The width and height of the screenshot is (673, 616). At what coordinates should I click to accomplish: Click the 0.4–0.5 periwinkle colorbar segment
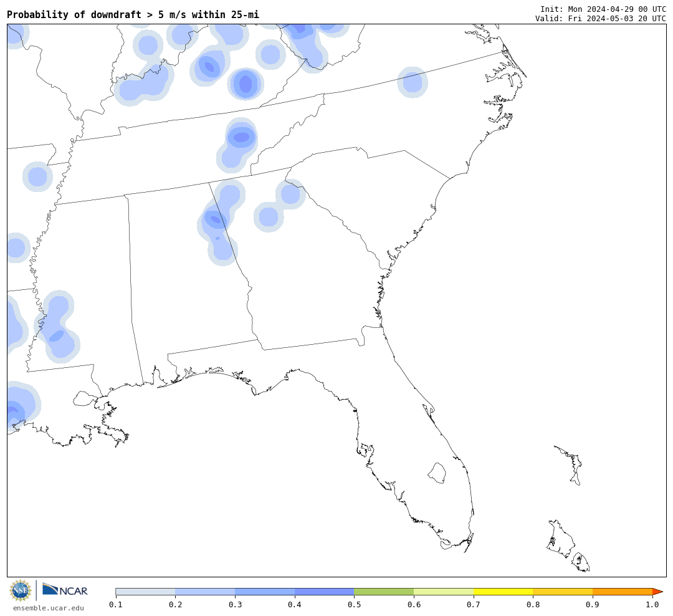tap(325, 592)
